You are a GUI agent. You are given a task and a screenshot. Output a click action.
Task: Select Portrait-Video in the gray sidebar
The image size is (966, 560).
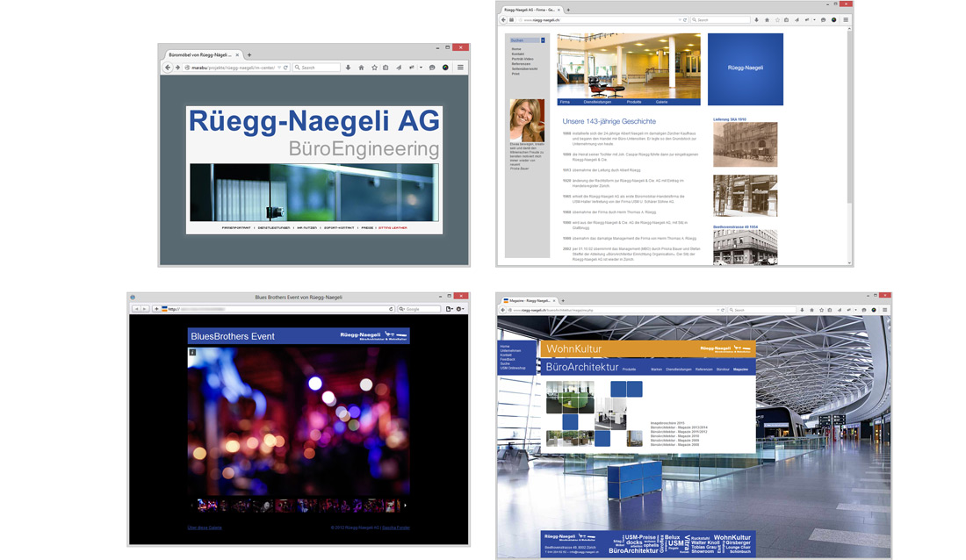523,59
